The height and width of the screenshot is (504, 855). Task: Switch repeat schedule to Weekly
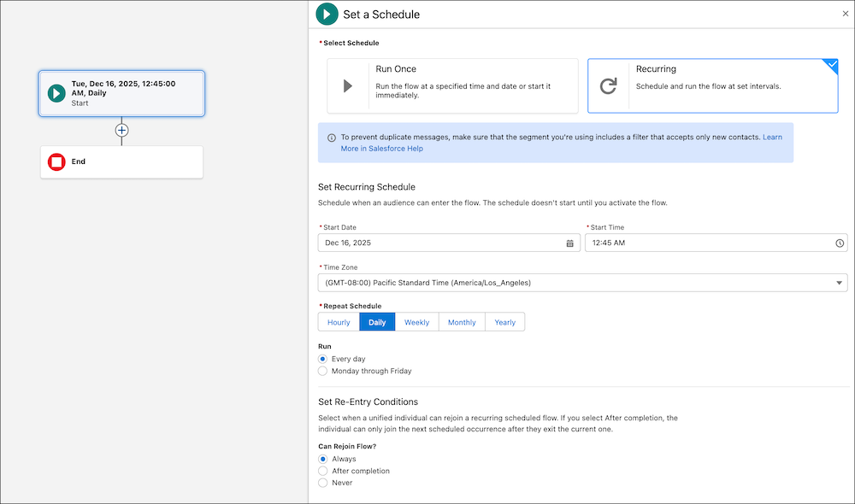[416, 322]
